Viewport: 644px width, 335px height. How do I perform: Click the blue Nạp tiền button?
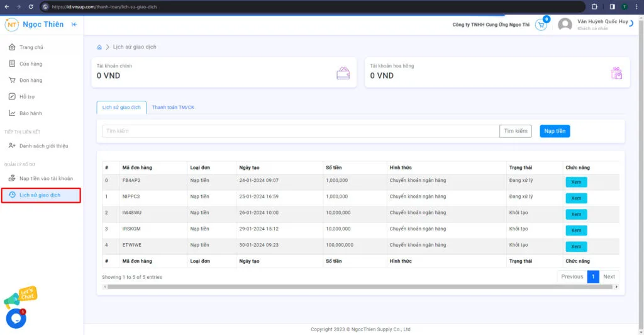pyautogui.click(x=554, y=131)
